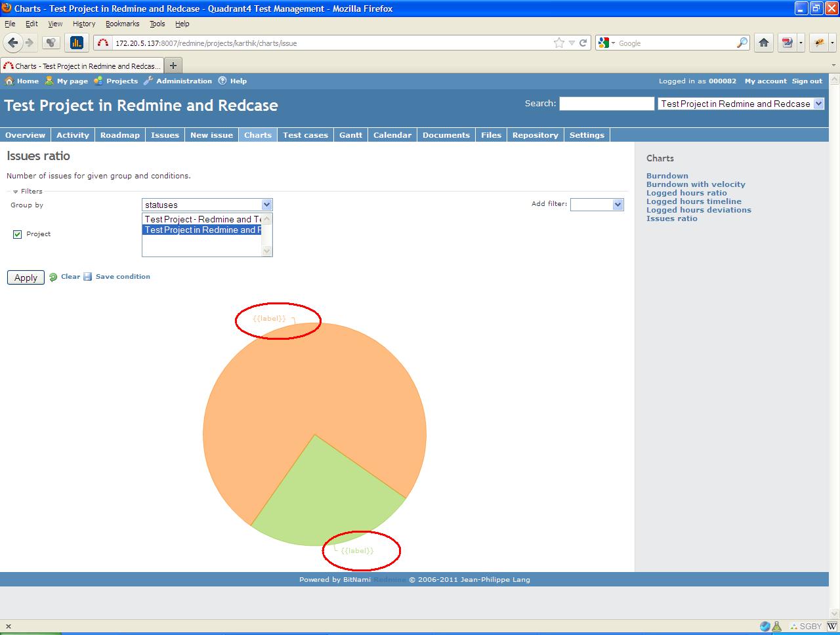840x635 pixels.
Task: Open the Group by statuses dropdown
Action: coord(207,205)
